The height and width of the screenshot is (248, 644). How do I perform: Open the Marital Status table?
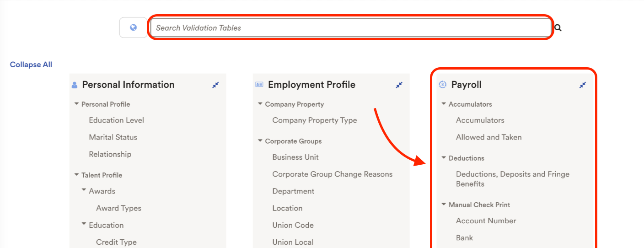[113, 137]
